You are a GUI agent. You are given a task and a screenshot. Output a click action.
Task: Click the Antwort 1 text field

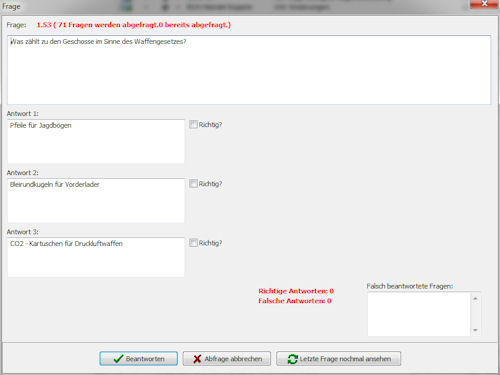(96, 141)
